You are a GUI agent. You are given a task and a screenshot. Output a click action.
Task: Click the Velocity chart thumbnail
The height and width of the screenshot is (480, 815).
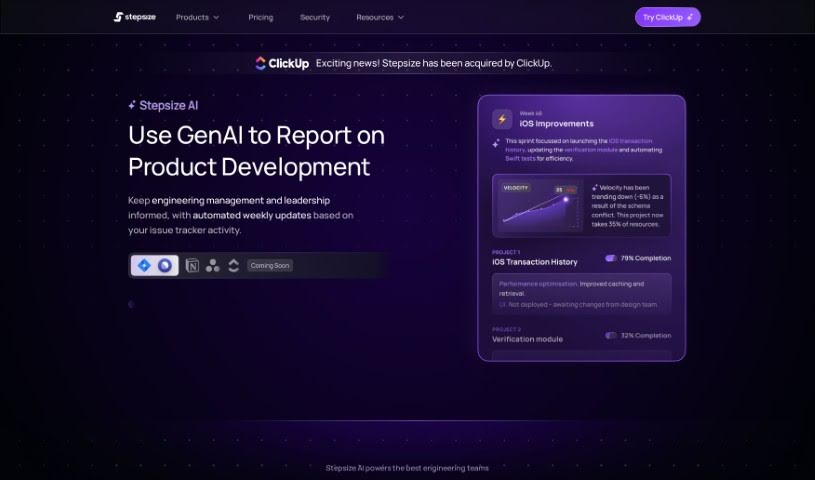tap(539, 205)
